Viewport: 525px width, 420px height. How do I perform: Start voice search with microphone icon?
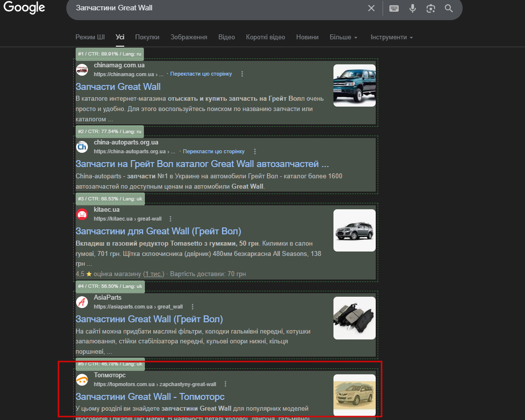413,8
